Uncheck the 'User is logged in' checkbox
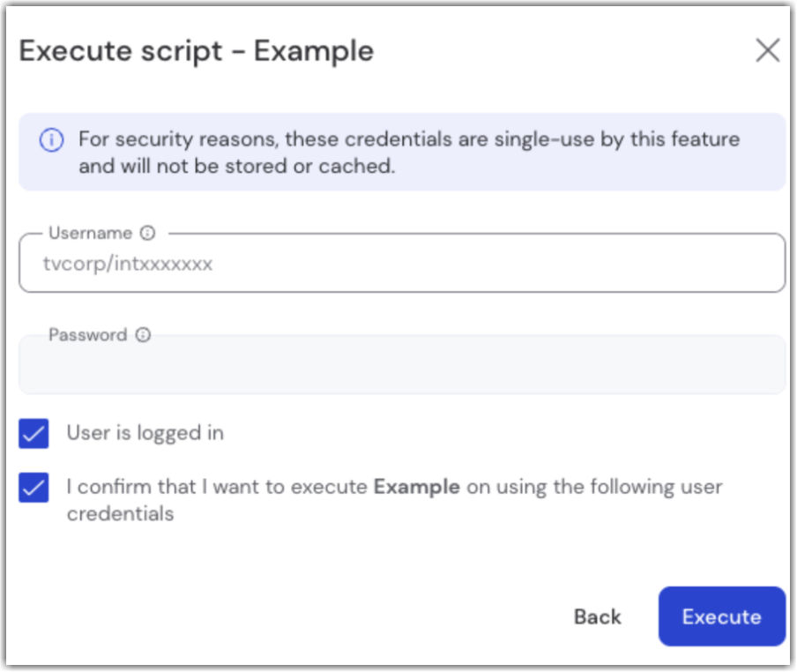797x672 pixels. click(34, 433)
